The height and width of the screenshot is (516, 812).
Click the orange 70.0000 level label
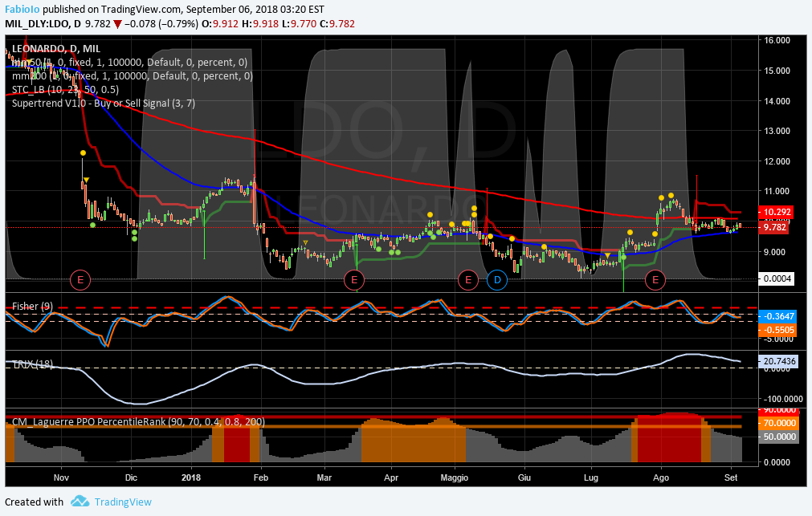coord(777,423)
